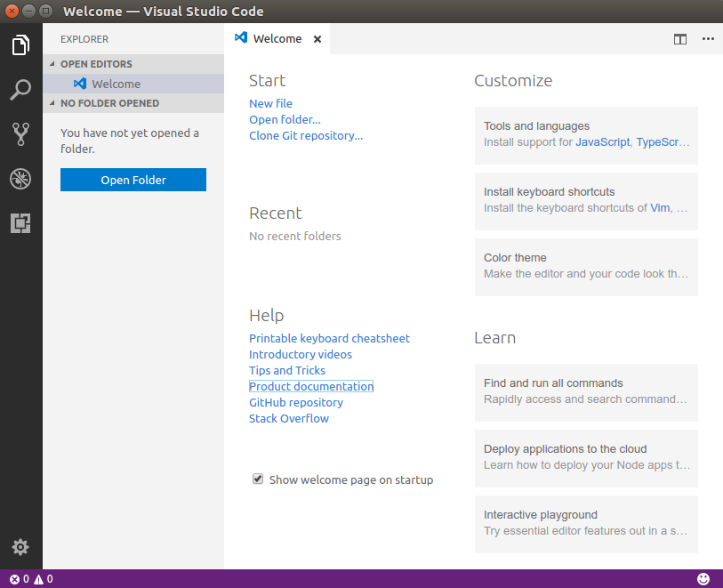The image size is (723, 588).
Task: Click the Help section heading
Action: (x=267, y=316)
